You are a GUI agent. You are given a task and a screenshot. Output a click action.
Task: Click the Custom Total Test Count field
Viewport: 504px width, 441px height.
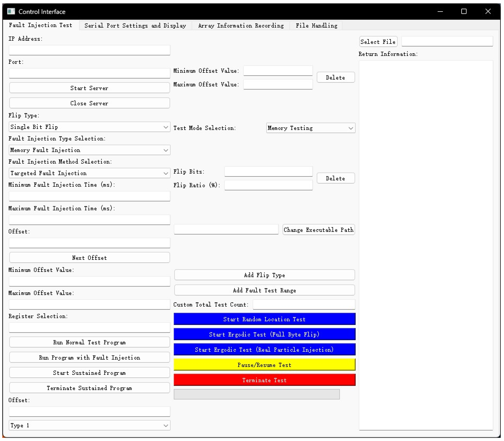304,304
